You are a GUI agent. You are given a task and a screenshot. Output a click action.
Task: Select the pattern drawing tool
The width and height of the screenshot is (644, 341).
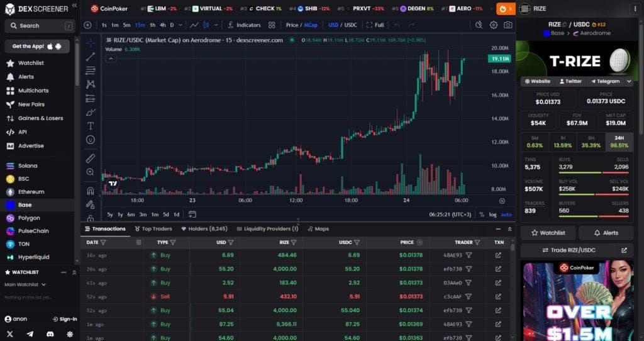tap(91, 84)
